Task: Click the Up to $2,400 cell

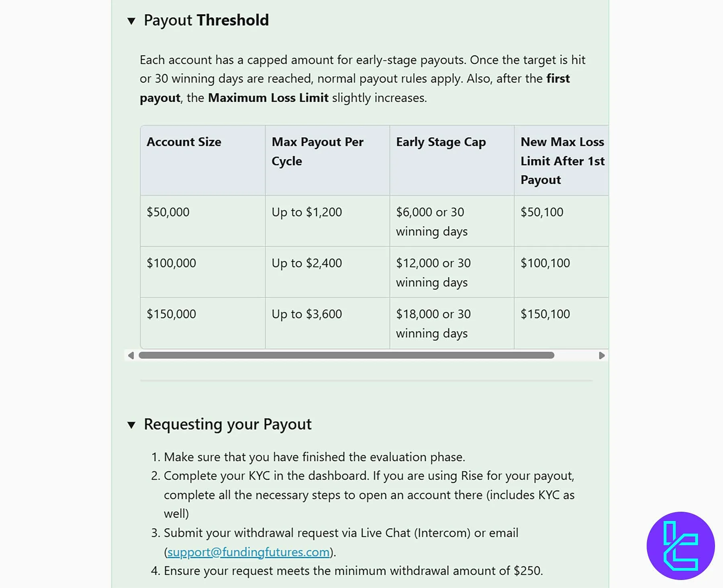Action: [x=306, y=263]
